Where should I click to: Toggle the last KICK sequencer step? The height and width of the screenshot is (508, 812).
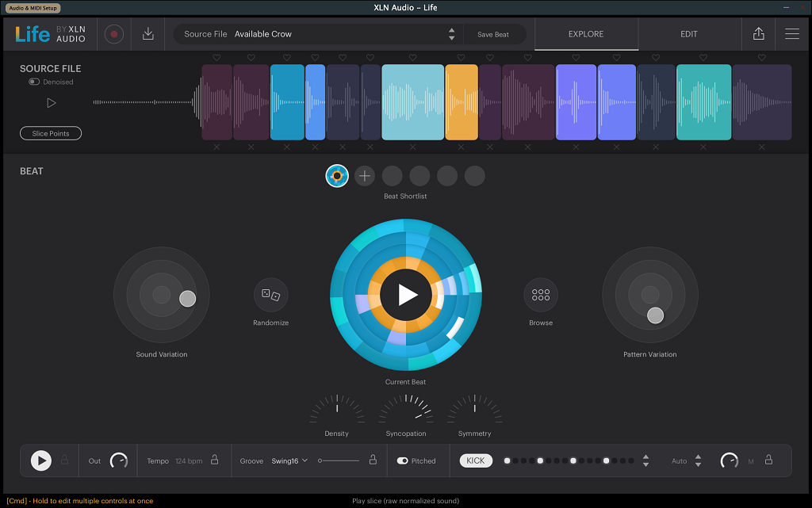[x=630, y=460]
